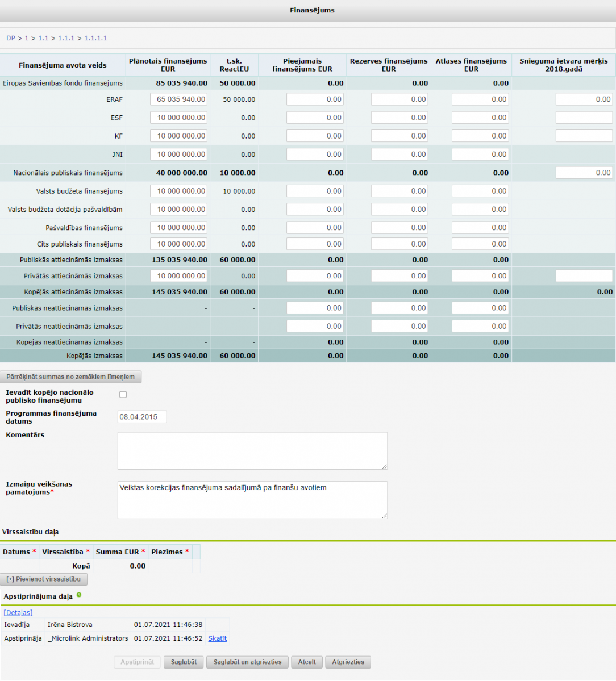Click the Privātās attiecināmās izmaksas planned amount field

click(178, 276)
